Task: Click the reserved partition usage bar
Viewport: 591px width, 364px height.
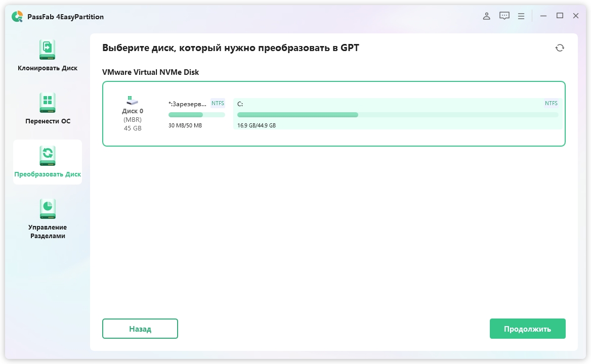Action: [196, 115]
